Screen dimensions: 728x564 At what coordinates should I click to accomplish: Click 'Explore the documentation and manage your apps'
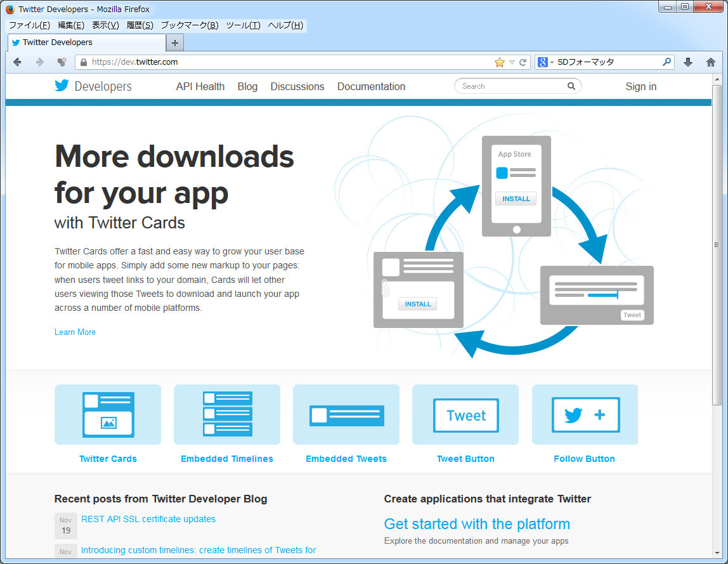tap(476, 541)
